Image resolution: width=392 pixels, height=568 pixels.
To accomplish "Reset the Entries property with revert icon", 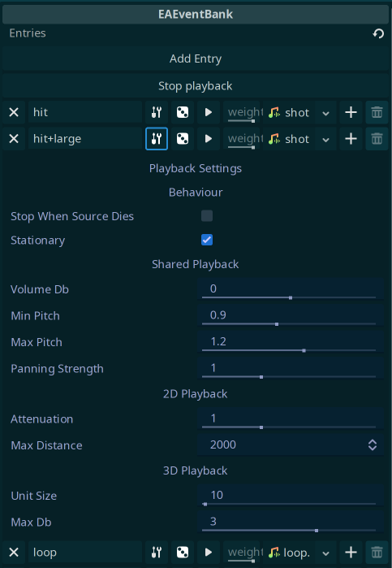I will (378, 33).
